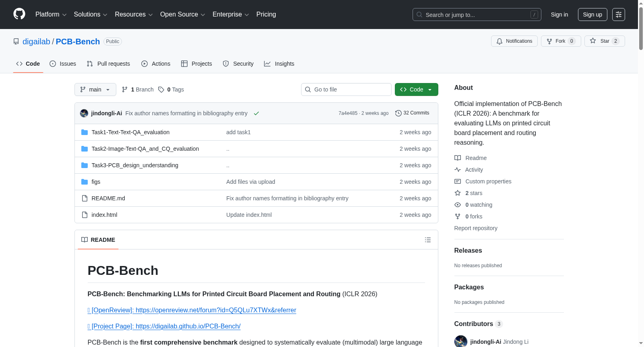This screenshot has width=644, height=347.
Task: Click the page vertical scrollbar thumb
Action: click(641, 28)
